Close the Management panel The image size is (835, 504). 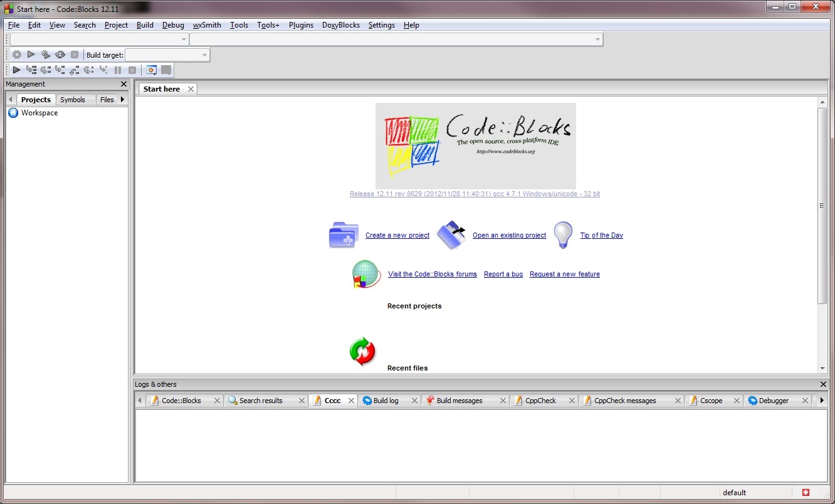click(123, 84)
